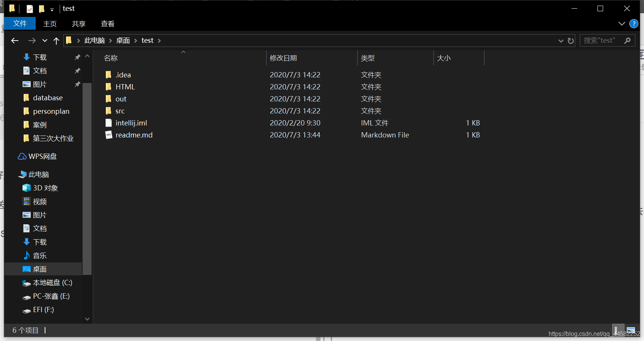This screenshot has height=341, width=644.
Task: Sort by the 名称 column header
Action: pos(111,58)
